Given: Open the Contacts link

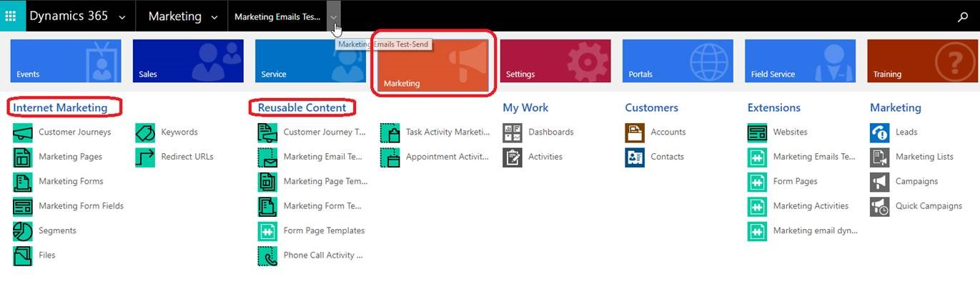Looking at the screenshot, I should (x=668, y=157).
